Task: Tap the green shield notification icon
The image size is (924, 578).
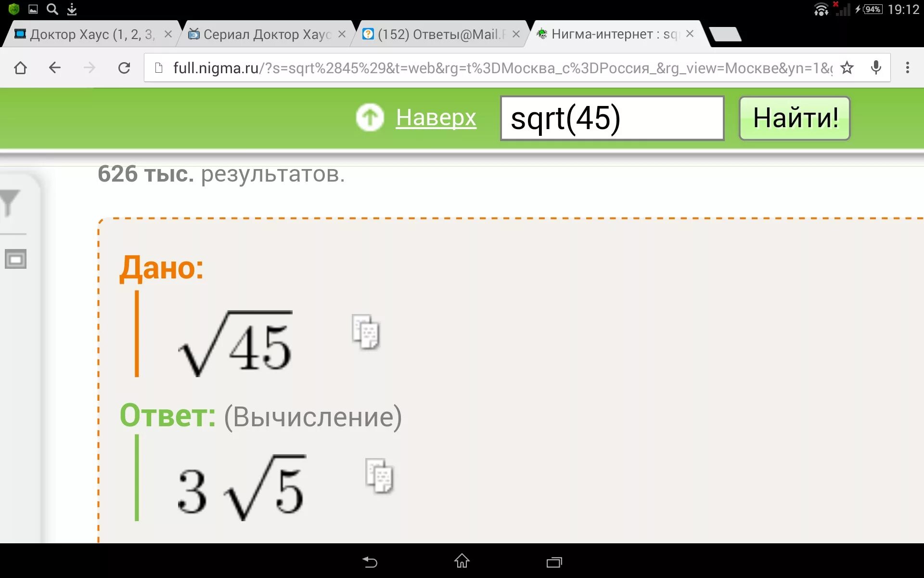Action: pos(14,9)
